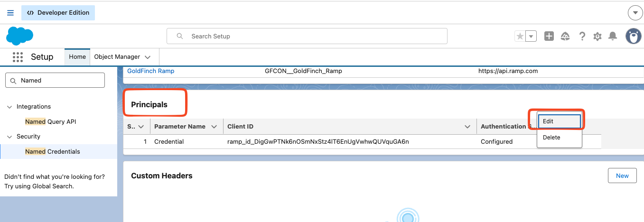
Task: Click the Quick Find box containing Named
Action: [x=55, y=80]
